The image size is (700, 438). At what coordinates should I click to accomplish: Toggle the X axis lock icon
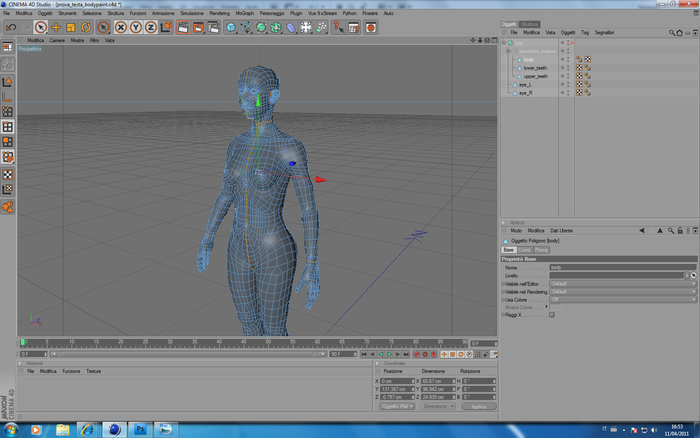tap(121, 28)
